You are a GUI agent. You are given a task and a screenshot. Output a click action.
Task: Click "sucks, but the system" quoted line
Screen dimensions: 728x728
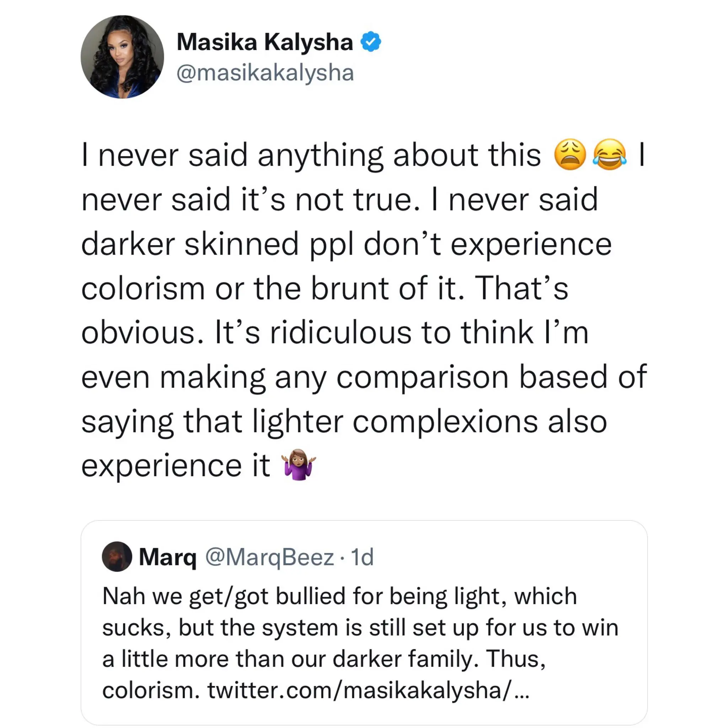[360, 628]
